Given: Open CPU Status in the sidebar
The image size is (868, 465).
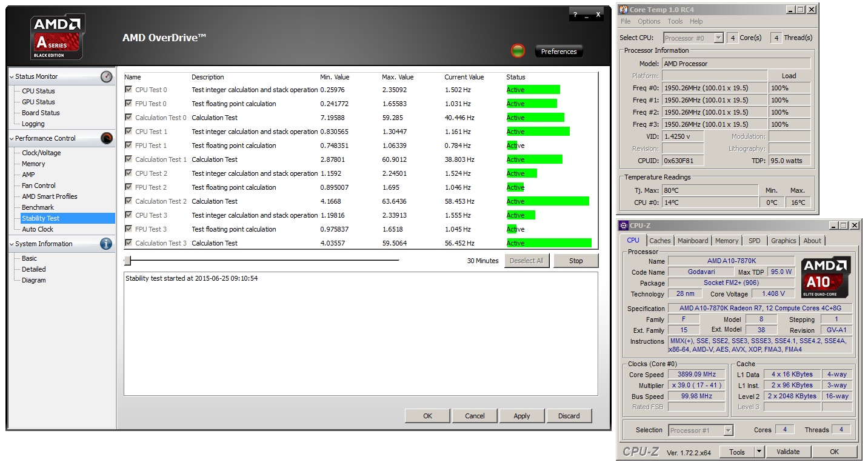Looking at the screenshot, I should pos(38,91).
